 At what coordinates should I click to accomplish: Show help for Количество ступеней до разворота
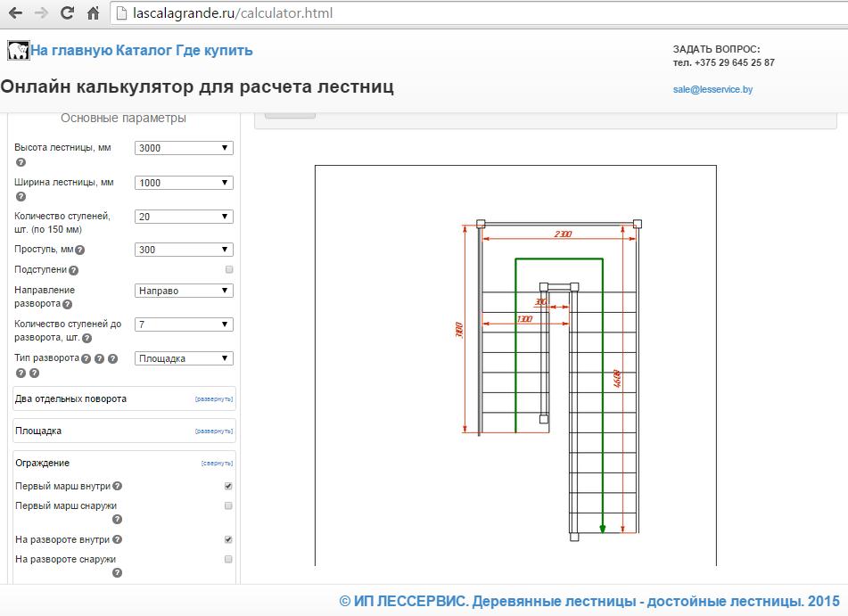click(86, 339)
